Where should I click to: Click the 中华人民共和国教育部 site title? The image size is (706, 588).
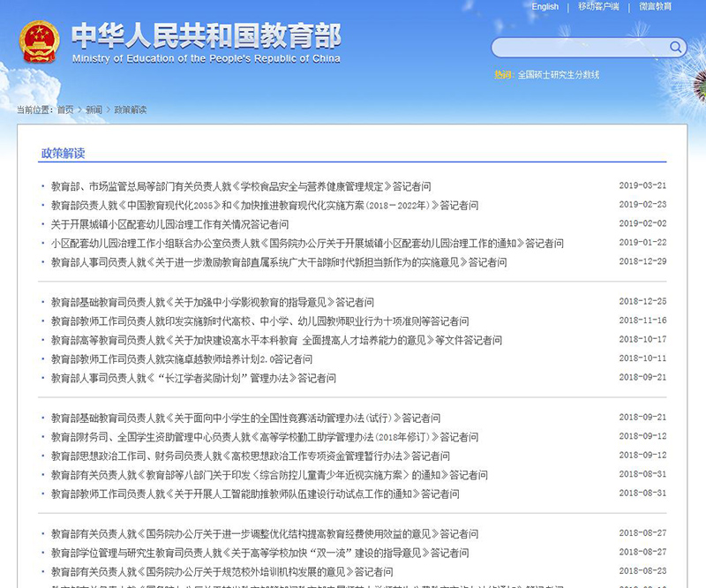207,35
